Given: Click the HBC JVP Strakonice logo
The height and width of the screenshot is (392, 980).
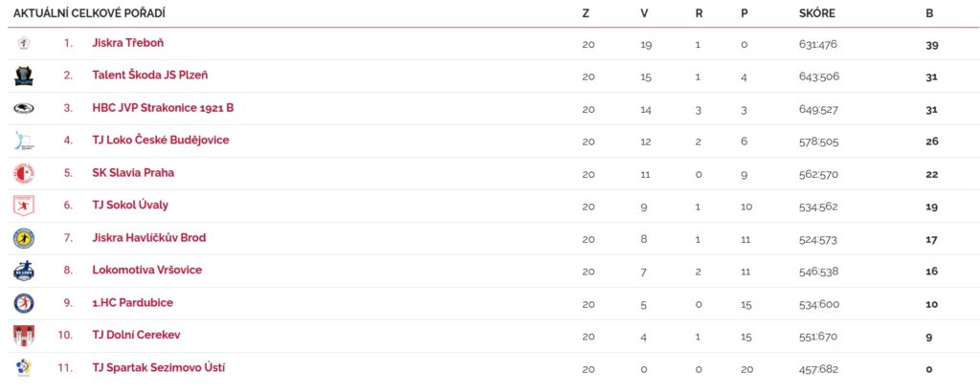Looking at the screenshot, I should (x=24, y=108).
